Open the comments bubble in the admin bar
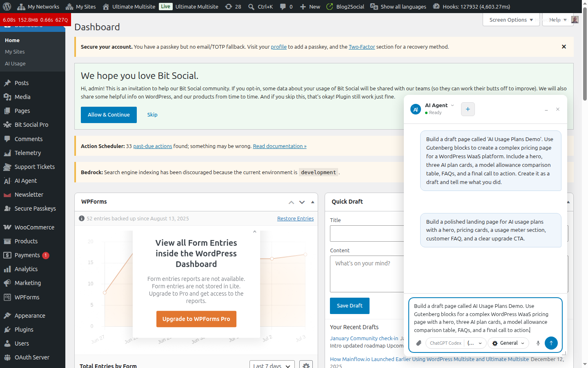 [x=286, y=7]
